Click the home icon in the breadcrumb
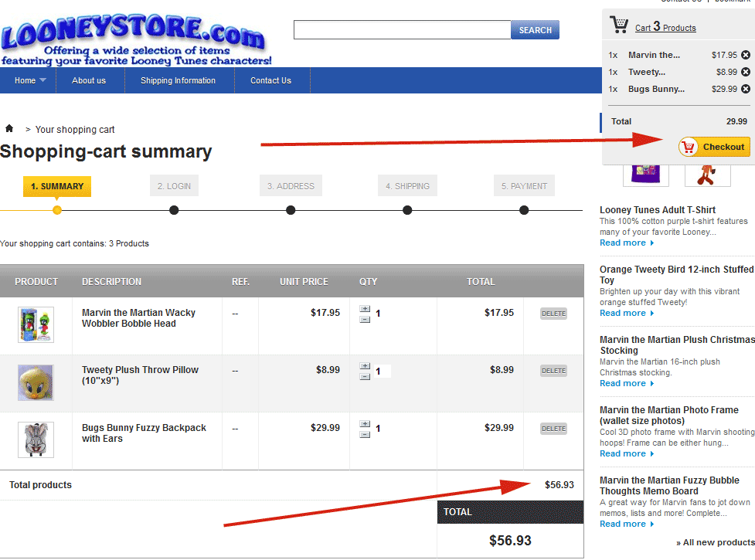Viewport: 755px width, 560px height. pos(9,128)
